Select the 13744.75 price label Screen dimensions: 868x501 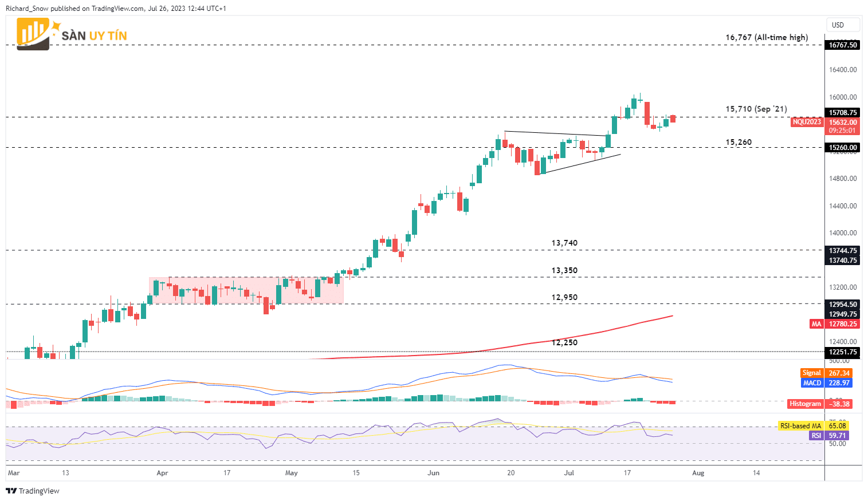point(843,251)
